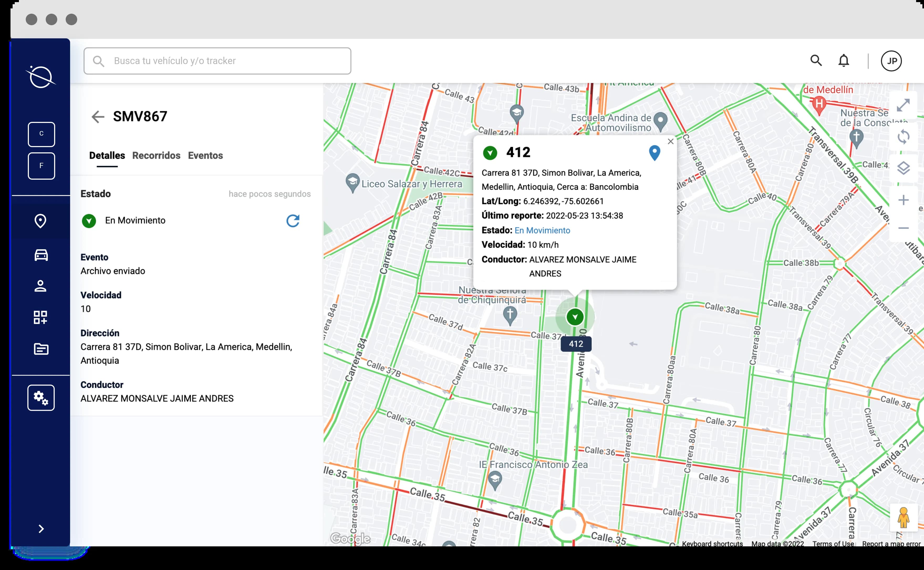Viewport: 924px width, 570px height.
Task: Switch to the Recorridos tab
Action: (x=156, y=155)
